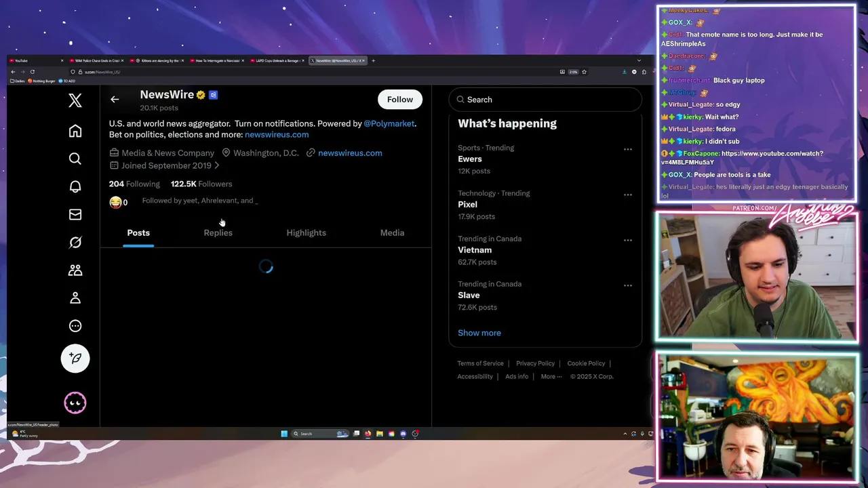Screen dimensions: 868x488
Task: Open Ads info footer link
Action: 517,376
